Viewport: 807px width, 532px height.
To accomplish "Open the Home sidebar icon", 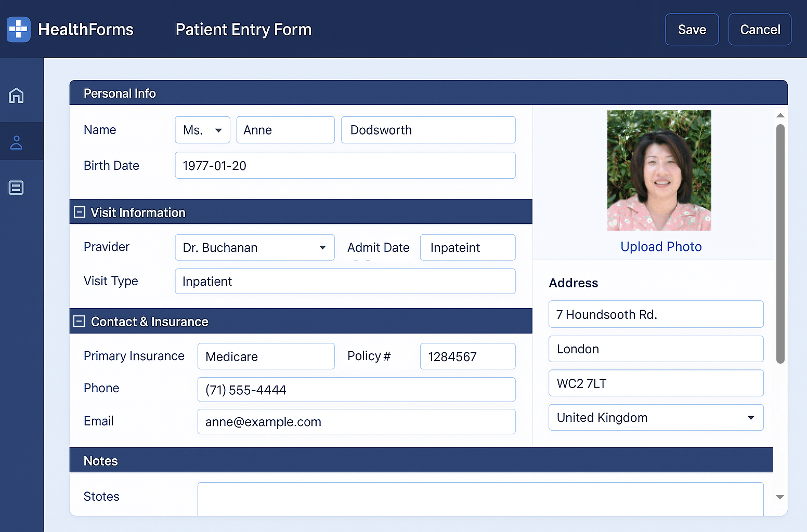I will coord(16,96).
